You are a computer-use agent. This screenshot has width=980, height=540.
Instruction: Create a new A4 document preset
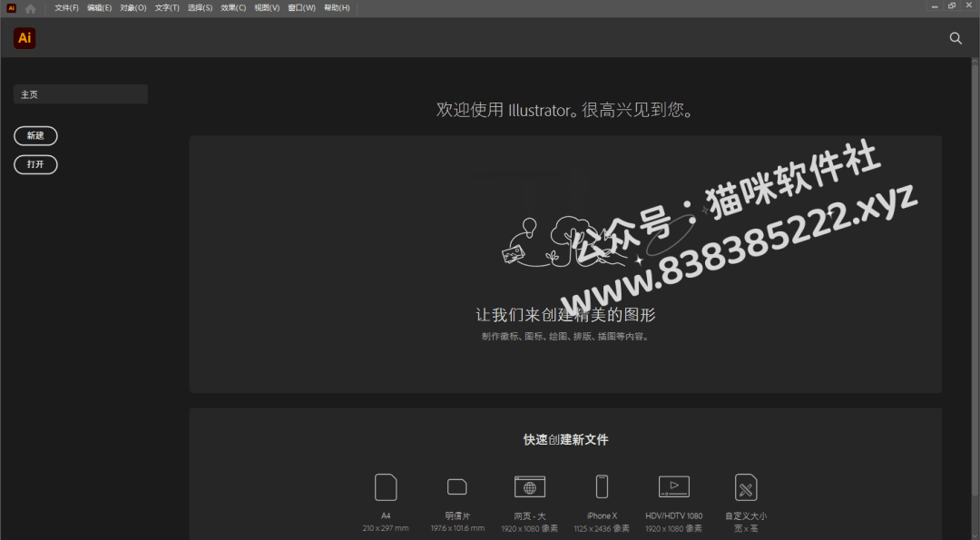pos(386,487)
